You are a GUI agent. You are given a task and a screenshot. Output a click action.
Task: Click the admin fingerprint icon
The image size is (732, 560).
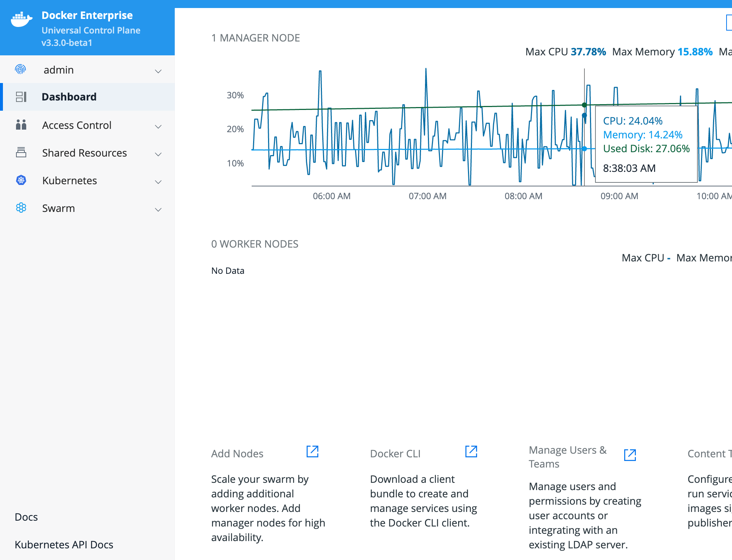point(21,69)
